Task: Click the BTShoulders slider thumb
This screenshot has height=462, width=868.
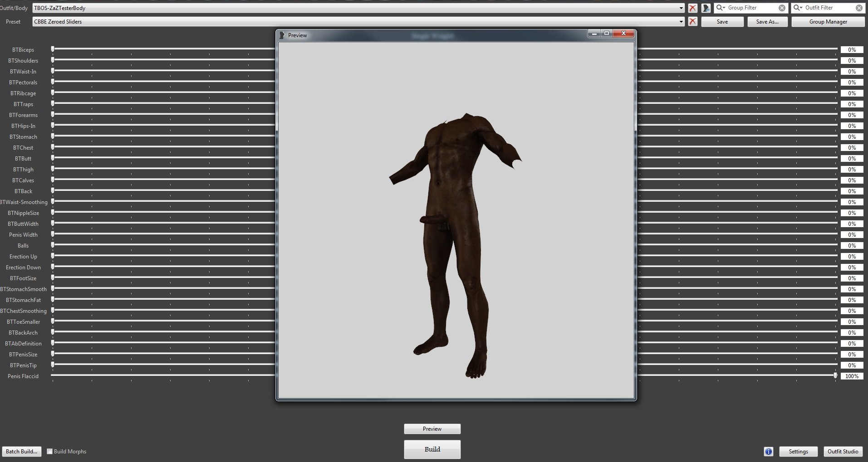Action: tap(53, 60)
